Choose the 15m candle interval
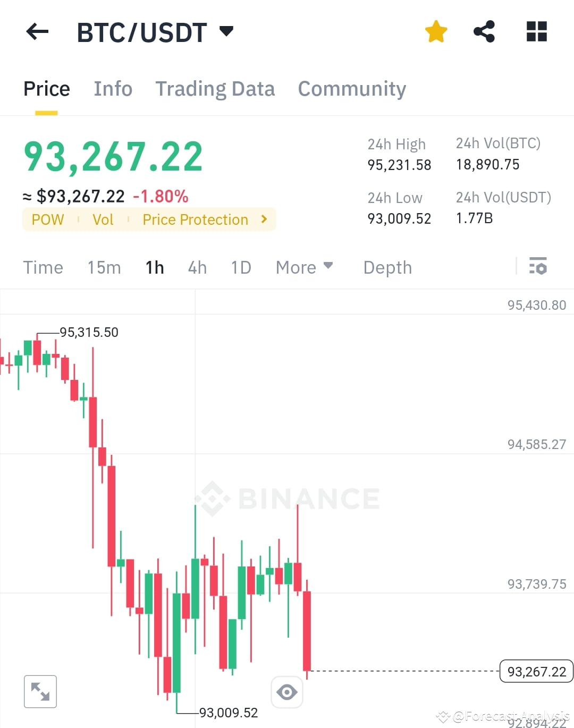 coord(104,267)
